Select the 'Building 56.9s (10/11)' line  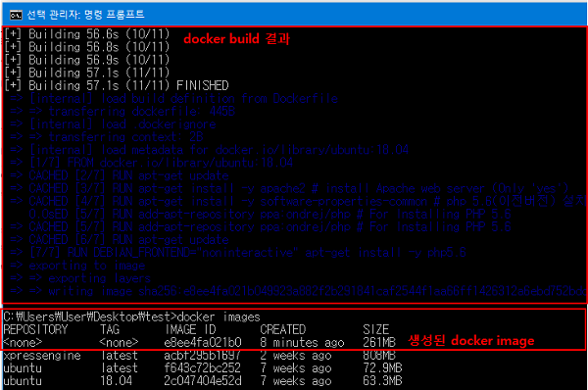(x=87, y=60)
